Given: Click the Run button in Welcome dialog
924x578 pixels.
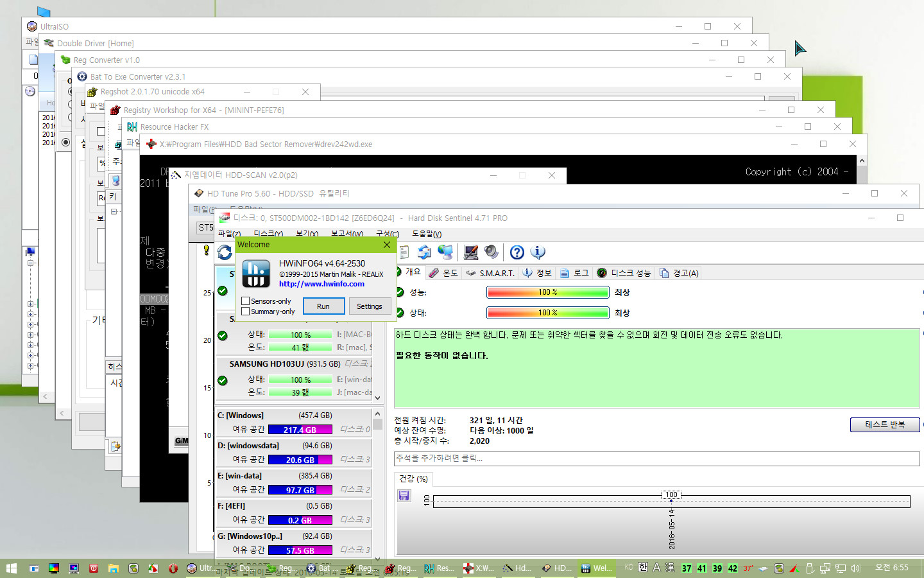Looking at the screenshot, I should [x=323, y=306].
